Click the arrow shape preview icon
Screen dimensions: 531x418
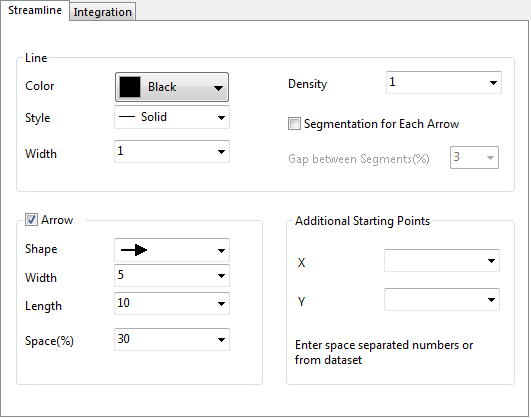click(x=134, y=250)
